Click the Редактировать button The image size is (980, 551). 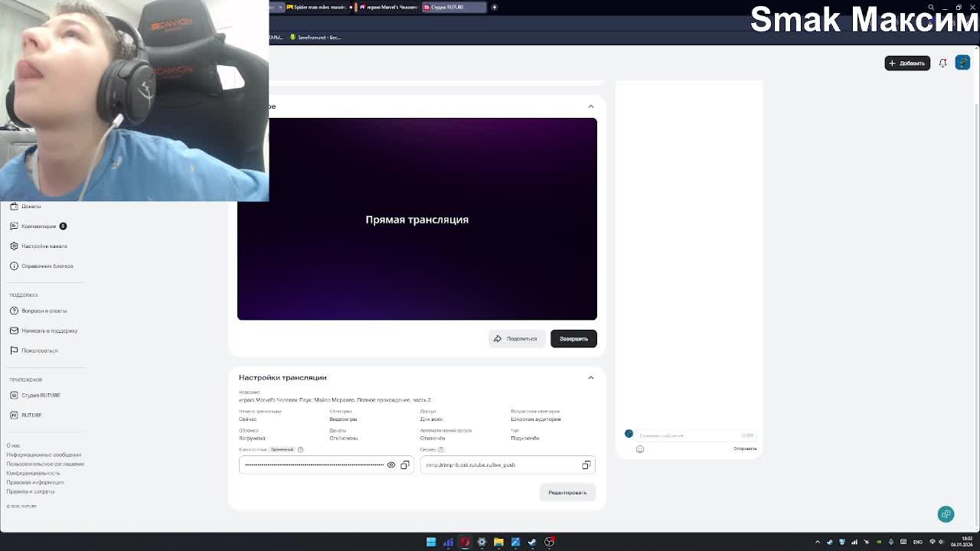tap(567, 492)
